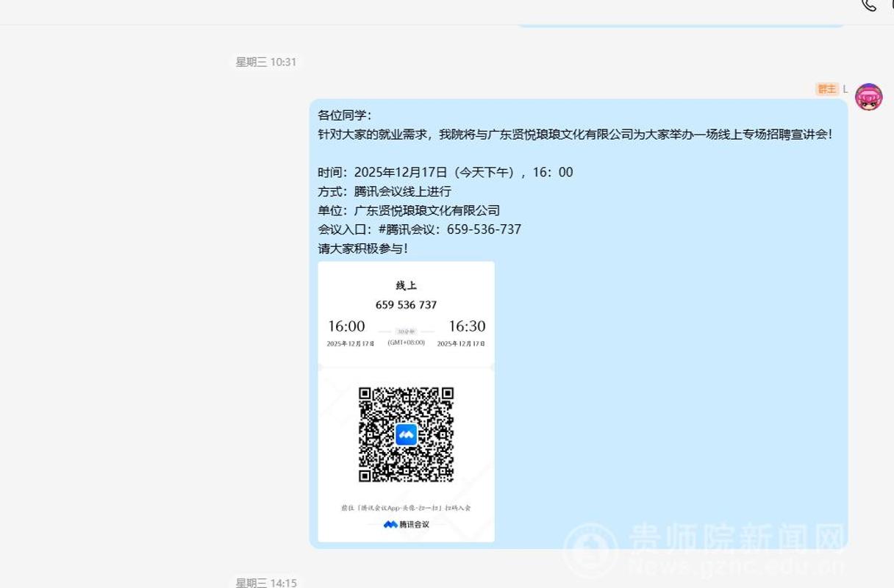Click the 星期三 14:15 timestamp

[x=265, y=582]
